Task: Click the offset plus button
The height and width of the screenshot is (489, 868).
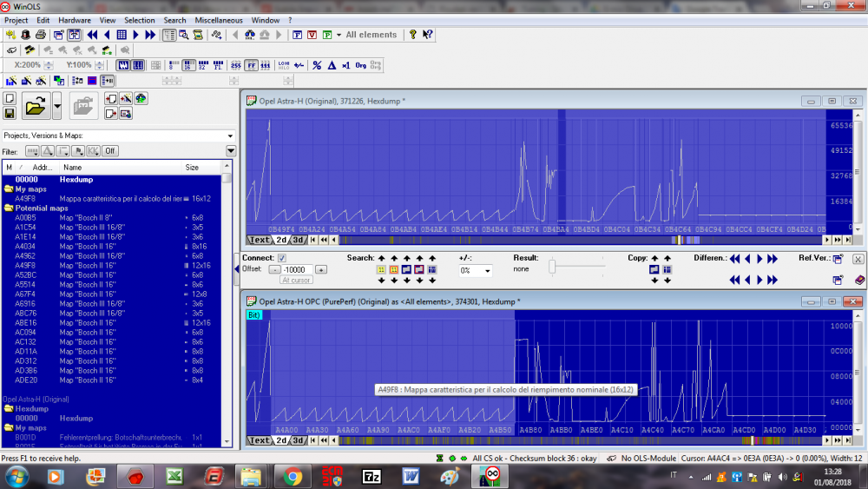Action: pyautogui.click(x=321, y=270)
